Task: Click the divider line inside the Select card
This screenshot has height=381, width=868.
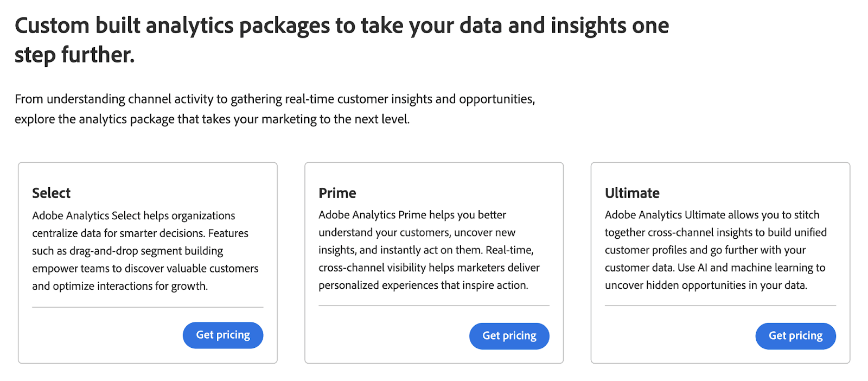Action: (148, 307)
